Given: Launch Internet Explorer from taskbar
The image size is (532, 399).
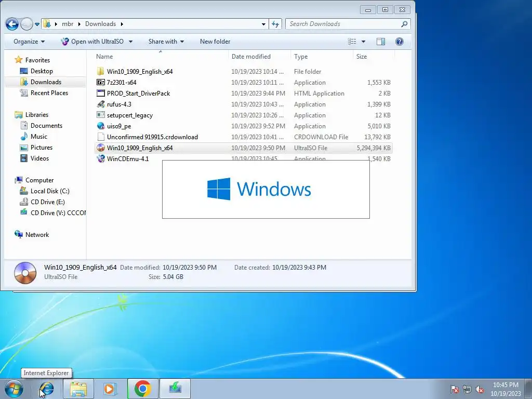Looking at the screenshot, I should pos(46,389).
